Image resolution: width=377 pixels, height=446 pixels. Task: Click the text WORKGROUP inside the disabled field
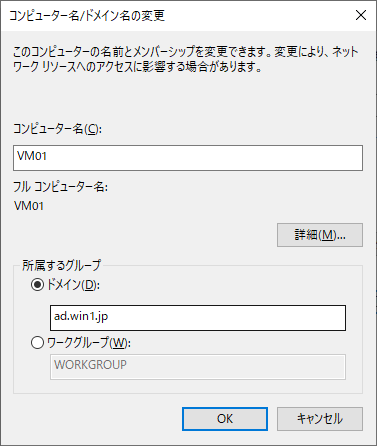(x=90, y=364)
